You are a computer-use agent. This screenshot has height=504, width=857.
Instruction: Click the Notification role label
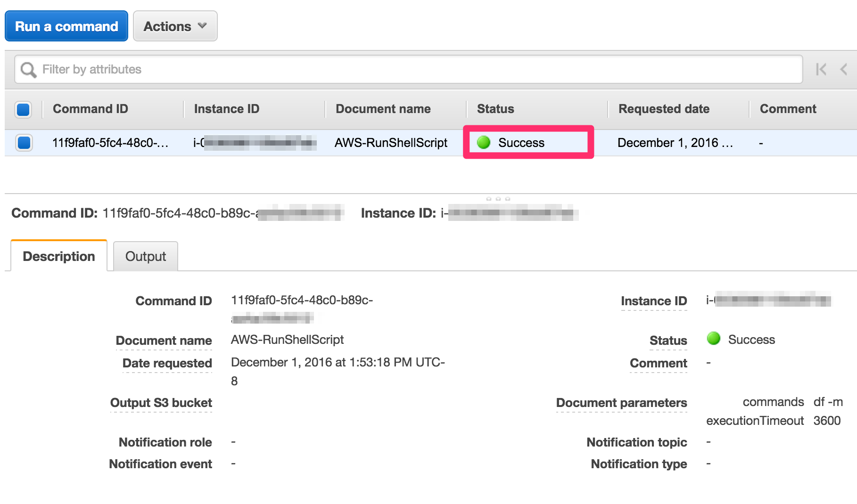pyautogui.click(x=165, y=442)
